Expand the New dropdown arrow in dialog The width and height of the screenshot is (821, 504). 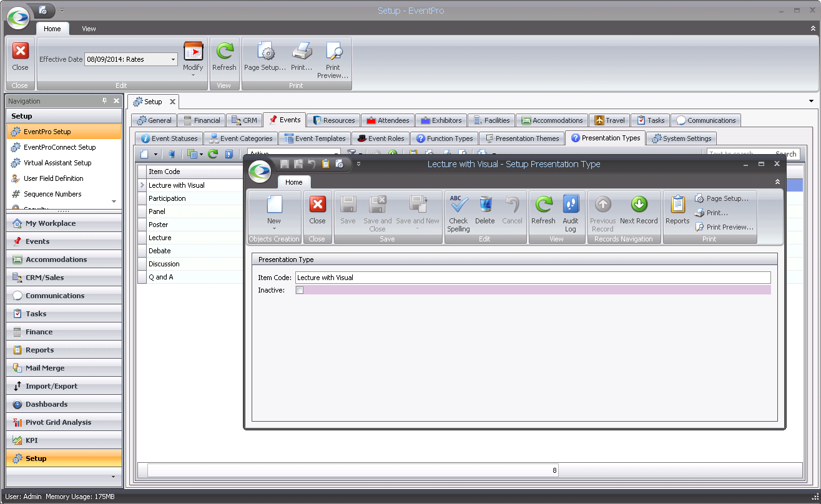click(274, 229)
